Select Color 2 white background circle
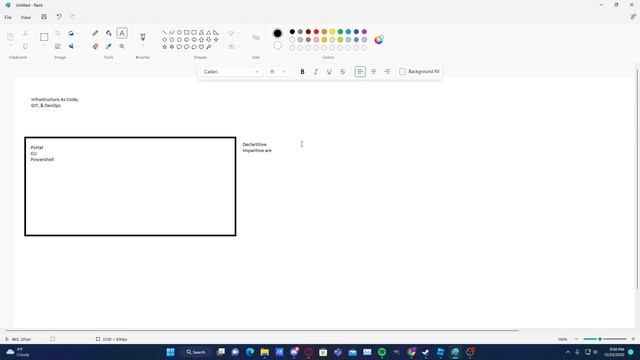 click(x=278, y=45)
